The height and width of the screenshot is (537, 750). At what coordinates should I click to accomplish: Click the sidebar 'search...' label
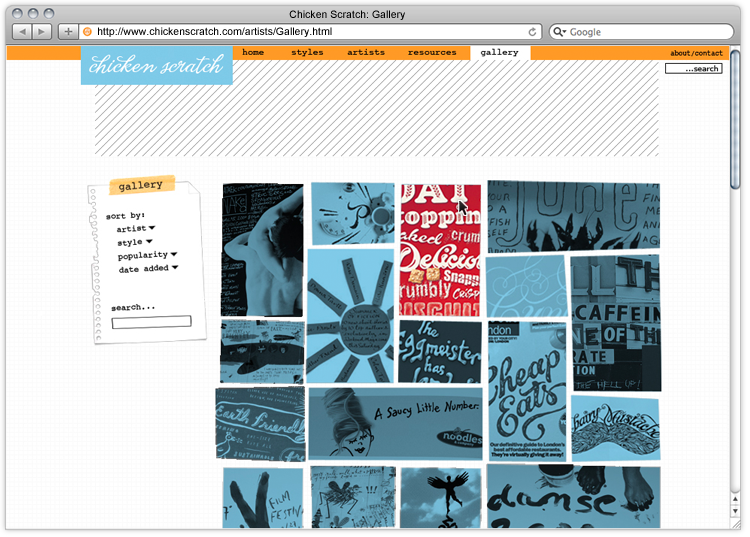click(133, 307)
